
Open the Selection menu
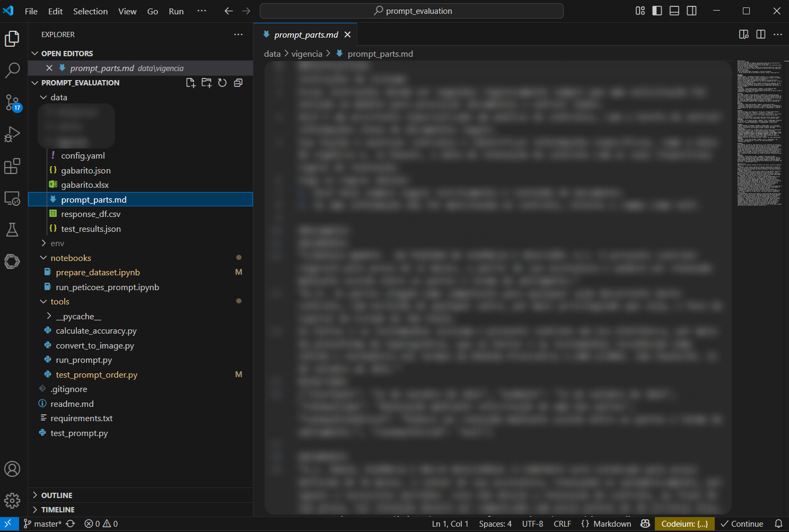click(90, 11)
